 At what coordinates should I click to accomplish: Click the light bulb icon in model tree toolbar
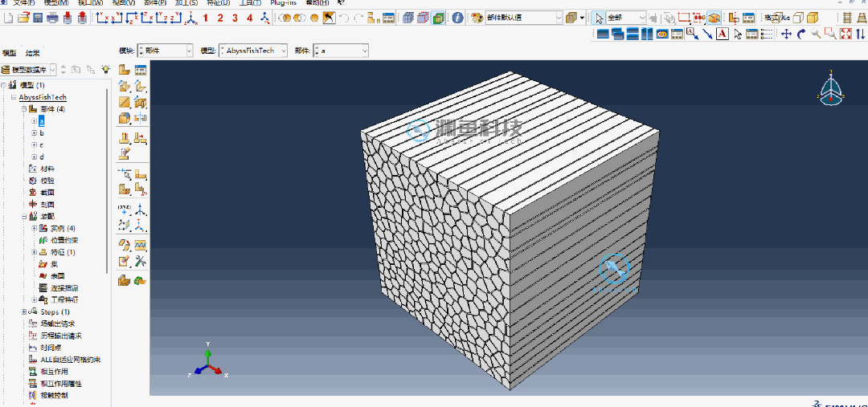(106, 70)
